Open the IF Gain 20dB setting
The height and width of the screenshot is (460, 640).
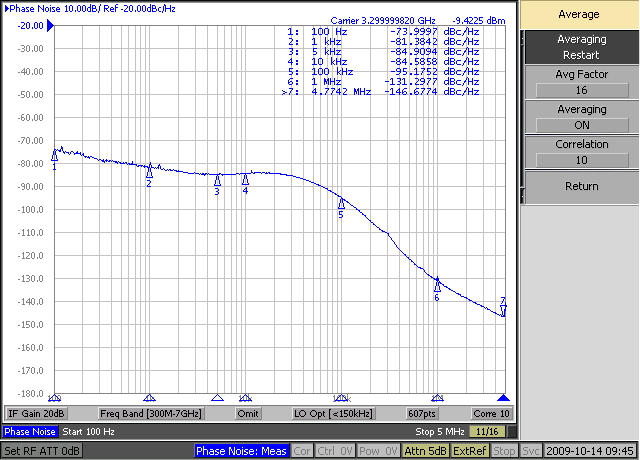[37, 414]
